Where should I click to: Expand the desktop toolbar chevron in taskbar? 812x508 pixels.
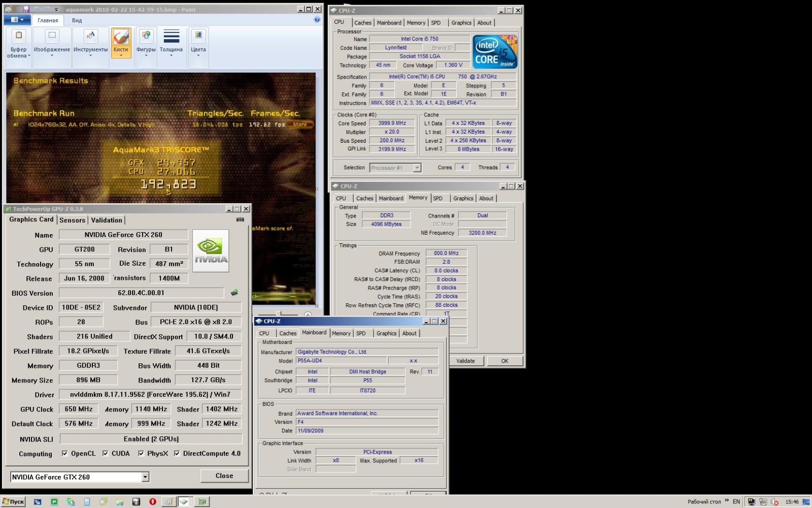(x=727, y=500)
